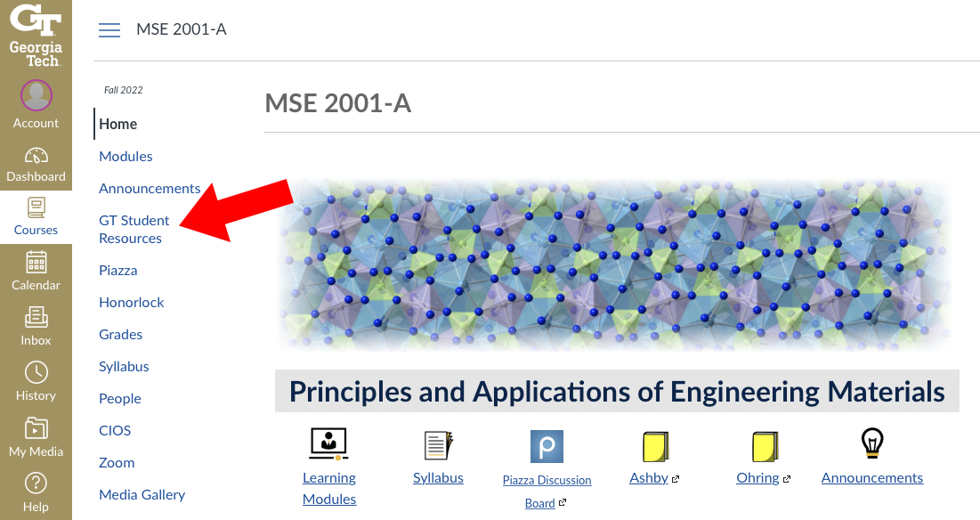Open the Account avatar icon
The height and width of the screenshot is (520, 980).
pyautogui.click(x=36, y=95)
